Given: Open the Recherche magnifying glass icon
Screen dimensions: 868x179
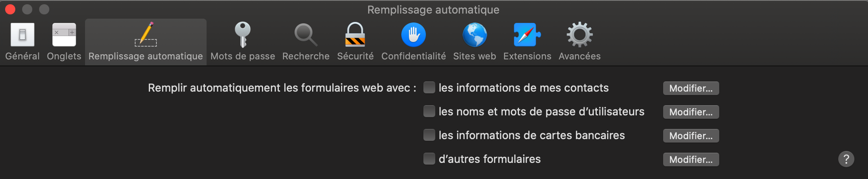Looking at the screenshot, I should point(306,35).
